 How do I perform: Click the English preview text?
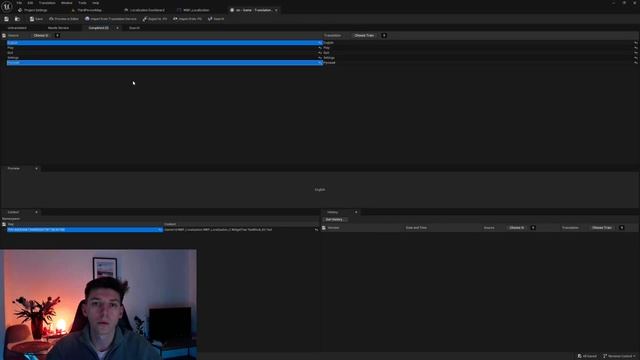coord(320,190)
